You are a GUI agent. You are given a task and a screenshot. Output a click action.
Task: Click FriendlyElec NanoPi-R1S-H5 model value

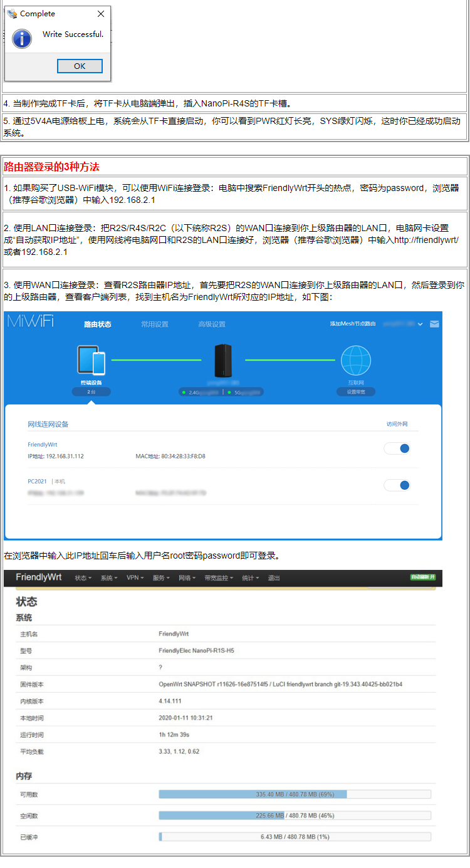(x=197, y=651)
